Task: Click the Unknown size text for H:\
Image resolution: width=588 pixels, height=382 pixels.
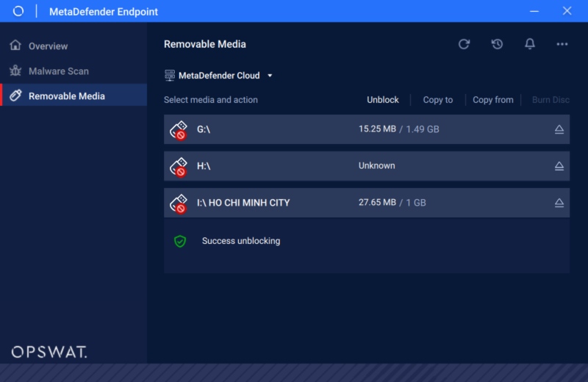Action: (x=376, y=166)
